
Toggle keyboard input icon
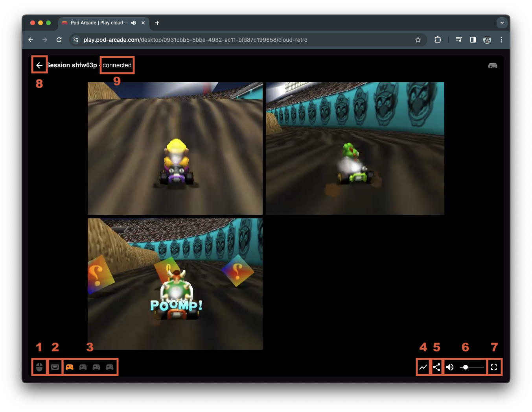(55, 367)
